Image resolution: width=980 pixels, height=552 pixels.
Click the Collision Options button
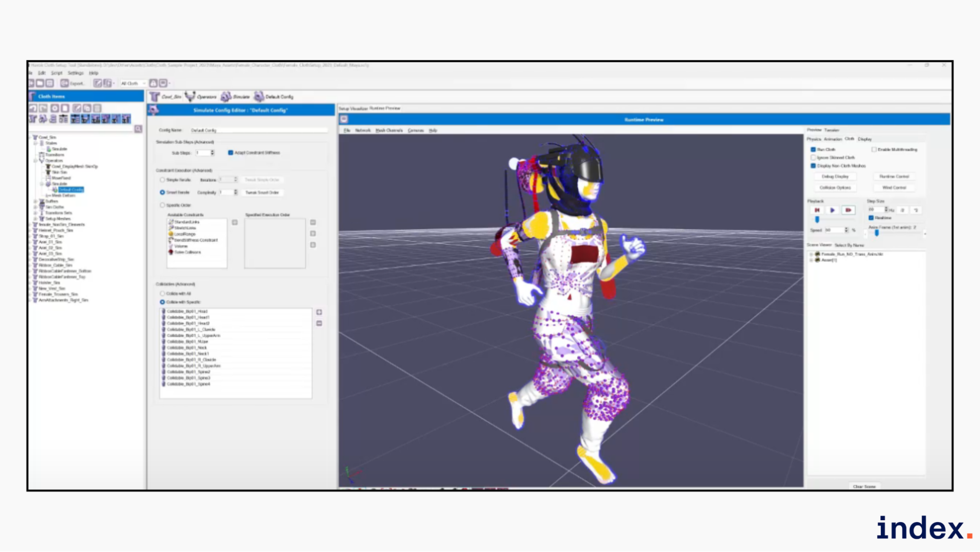point(835,187)
